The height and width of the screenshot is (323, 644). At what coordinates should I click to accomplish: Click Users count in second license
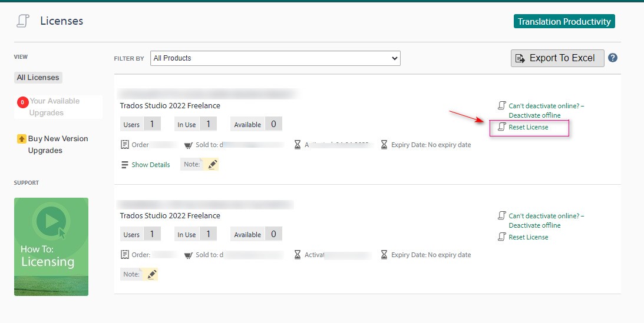click(x=152, y=234)
